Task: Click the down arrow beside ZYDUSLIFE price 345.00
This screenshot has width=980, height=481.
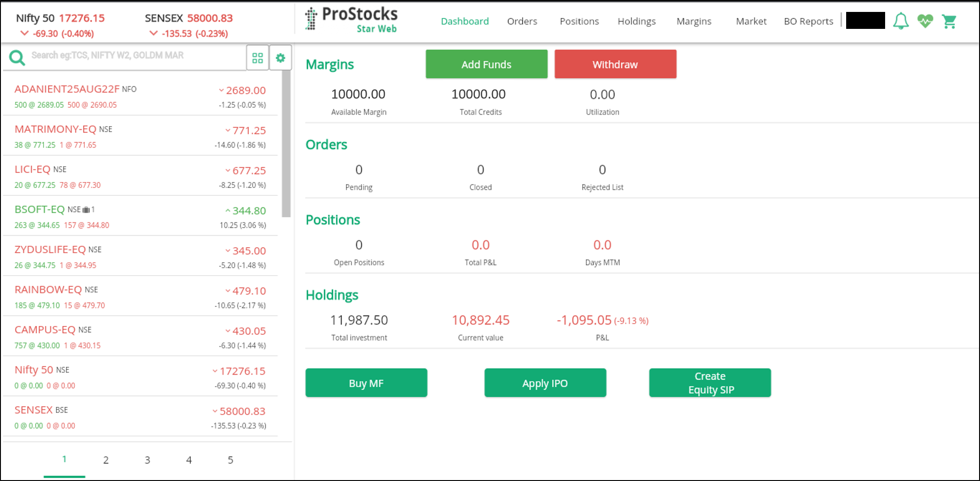Action: click(228, 251)
